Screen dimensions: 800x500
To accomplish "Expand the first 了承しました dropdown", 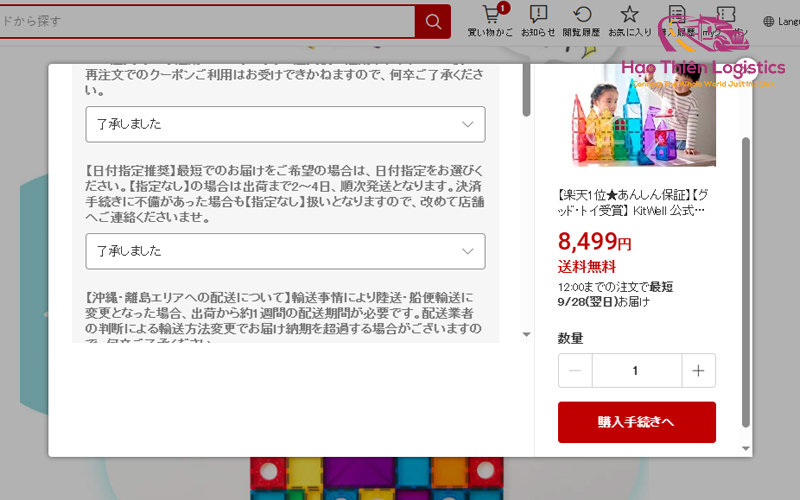I will click(285, 124).
